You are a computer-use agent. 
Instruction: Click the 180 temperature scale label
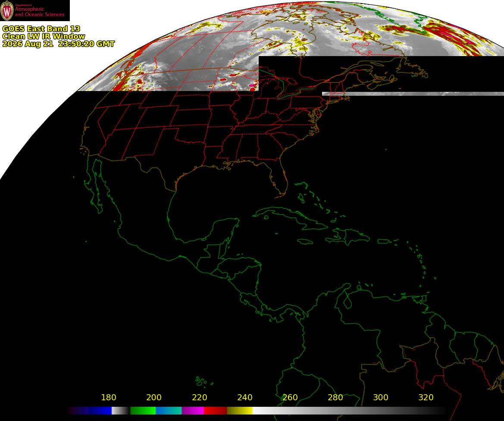[108, 398]
